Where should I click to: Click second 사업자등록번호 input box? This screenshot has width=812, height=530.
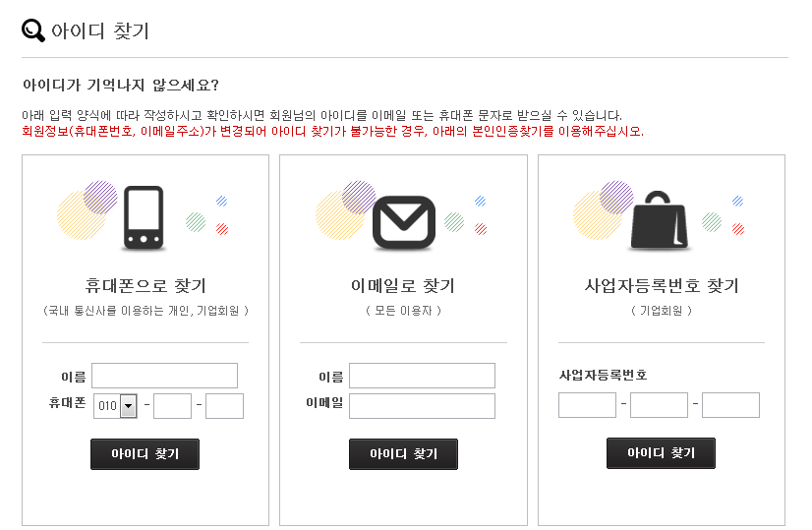coord(659,405)
